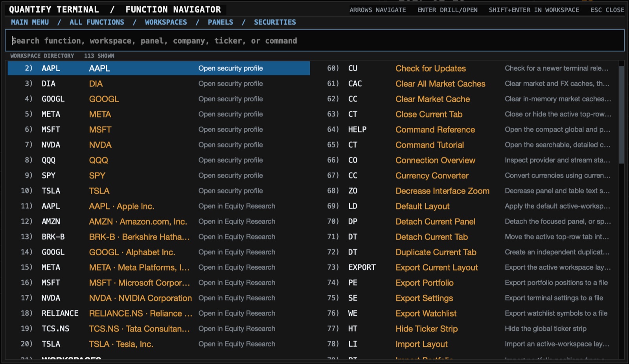This screenshot has height=364, width=629.
Task: Click the EXPORT command code
Action: (362, 267)
